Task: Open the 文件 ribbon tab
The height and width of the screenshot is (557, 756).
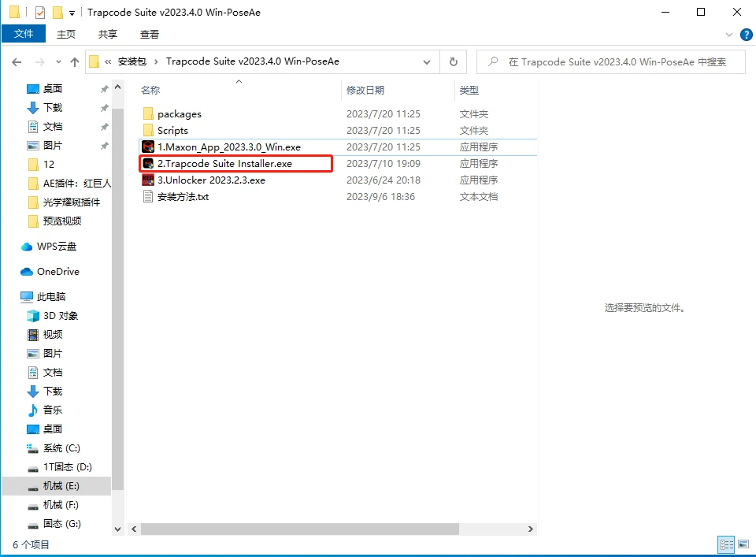Action: (24, 34)
